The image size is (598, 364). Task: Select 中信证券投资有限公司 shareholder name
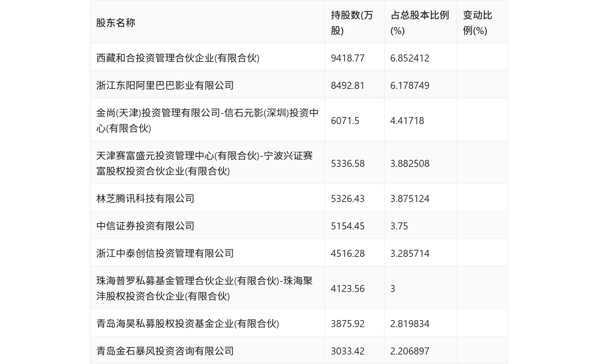click(145, 226)
